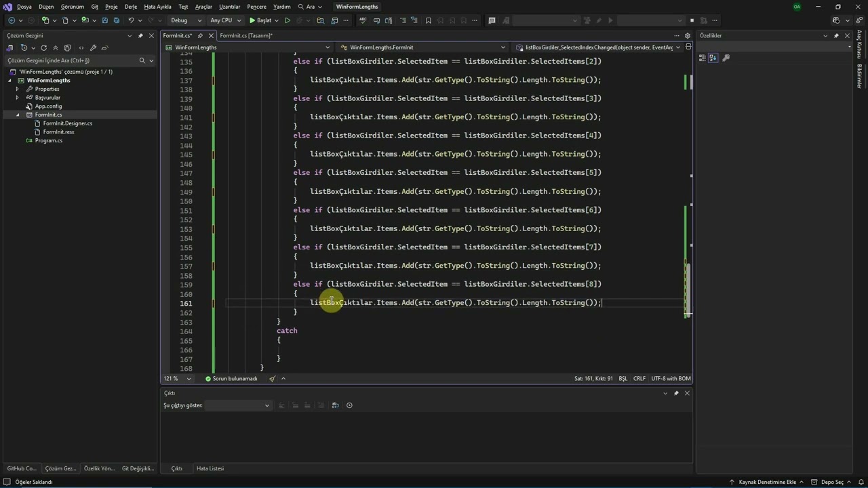
Task: Open the Any CPU platform dropdown
Action: tap(225, 20)
